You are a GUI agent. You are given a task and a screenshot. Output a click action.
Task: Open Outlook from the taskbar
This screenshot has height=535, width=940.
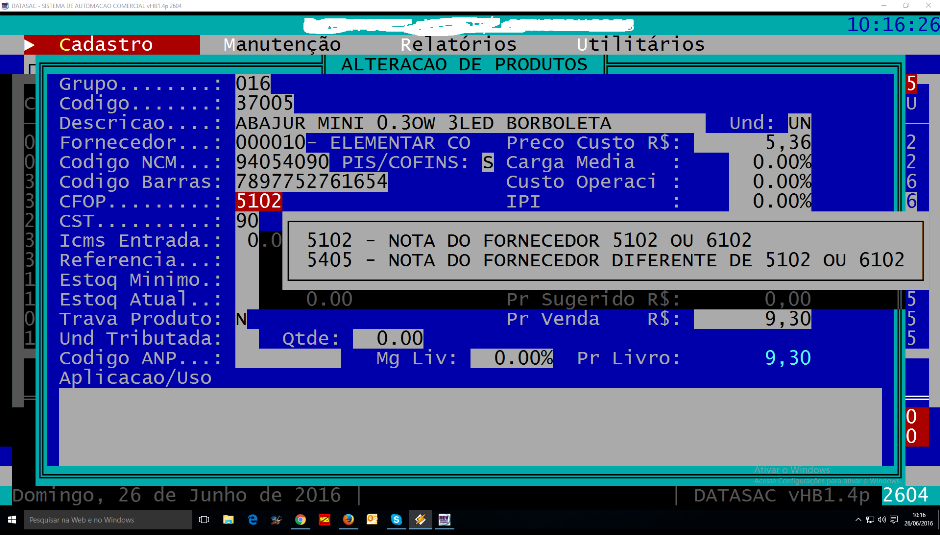point(372,519)
